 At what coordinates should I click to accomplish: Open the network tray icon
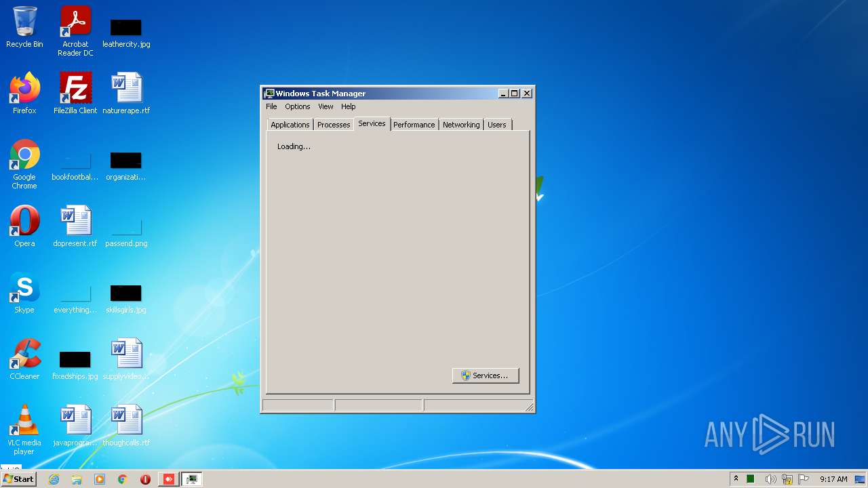tap(787, 479)
